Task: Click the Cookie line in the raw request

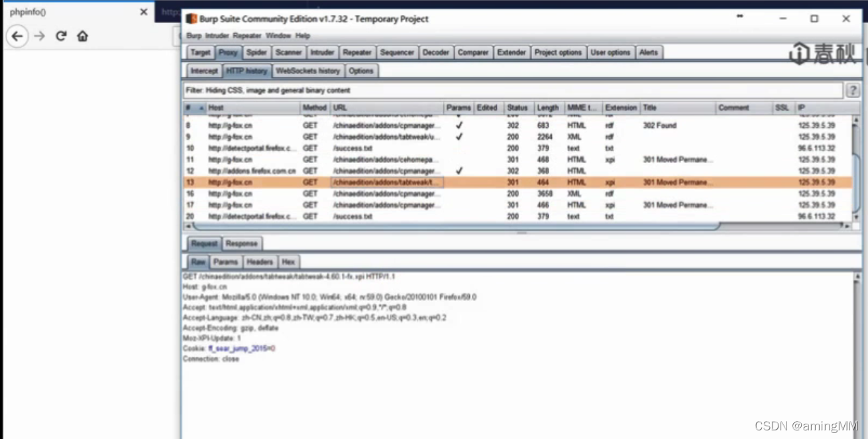Action: pyautogui.click(x=229, y=348)
